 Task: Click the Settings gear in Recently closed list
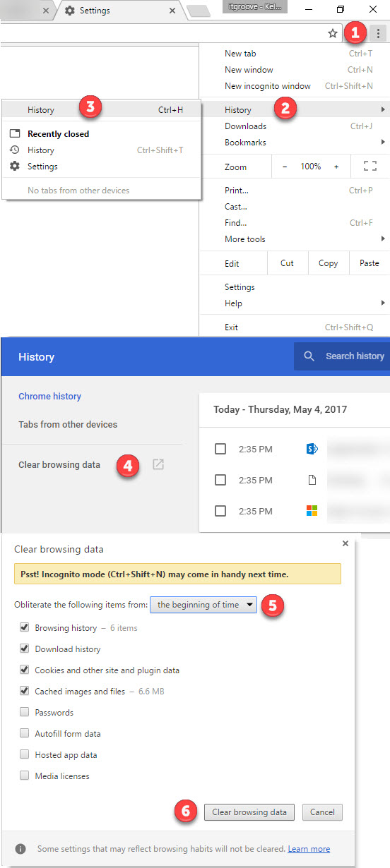tap(15, 167)
